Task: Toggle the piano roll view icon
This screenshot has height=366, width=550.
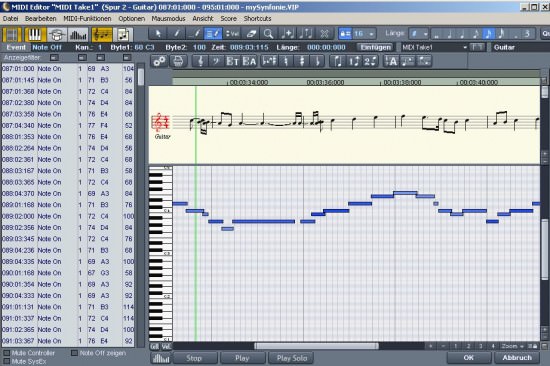Action: point(35,35)
